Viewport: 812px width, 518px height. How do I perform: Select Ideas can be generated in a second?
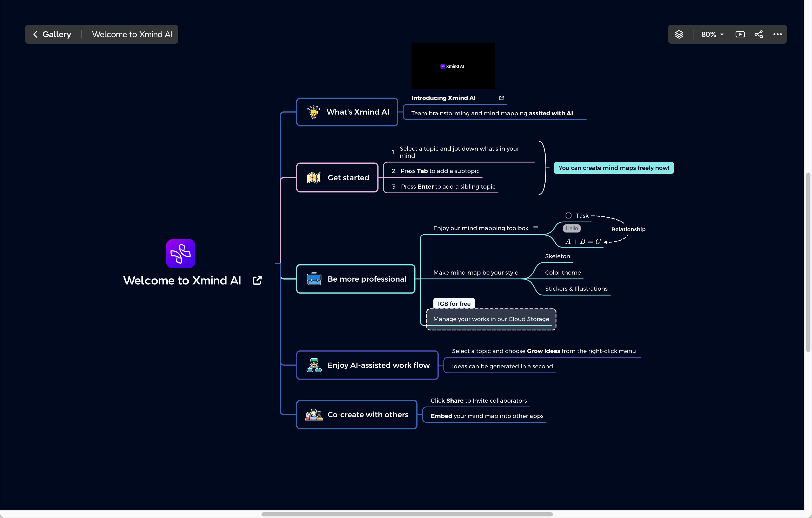tap(502, 367)
